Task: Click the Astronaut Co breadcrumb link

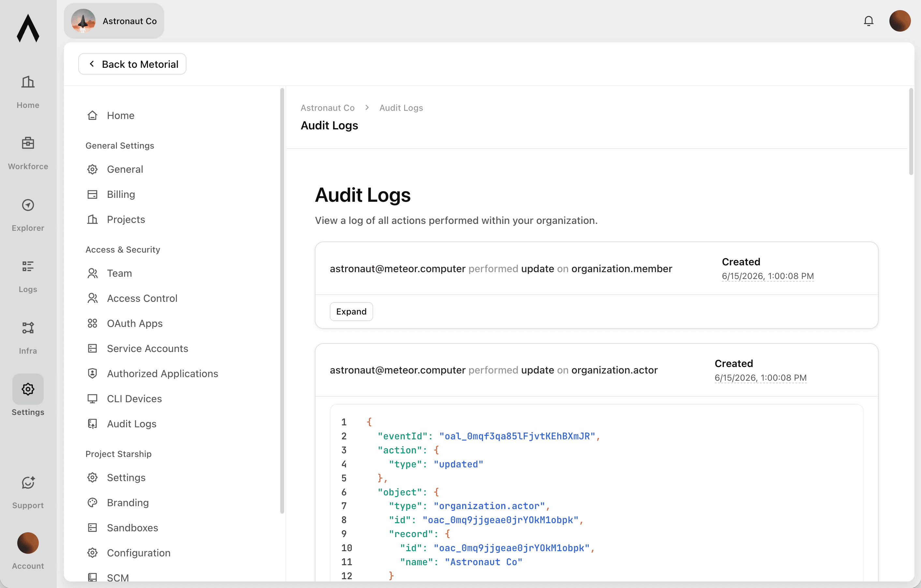Action: pyautogui.click(x=328, y=108)
